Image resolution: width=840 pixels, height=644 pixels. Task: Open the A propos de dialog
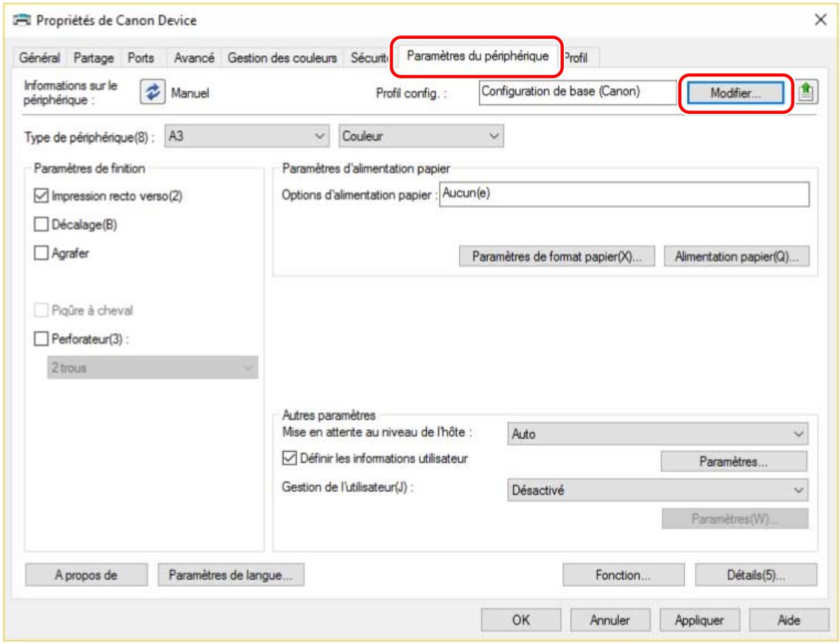click(x=86, y=574)
